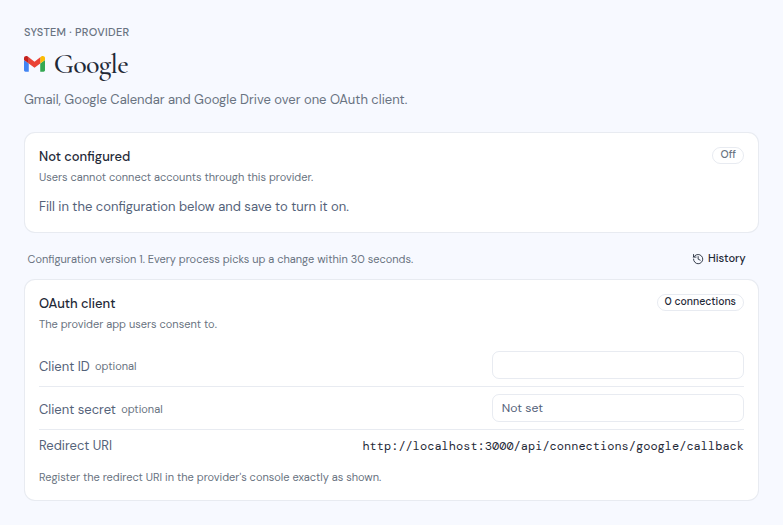The width and height of the screenshot is (783, 525).
Task: Click the Client ID label
Action: coord(64,366)
